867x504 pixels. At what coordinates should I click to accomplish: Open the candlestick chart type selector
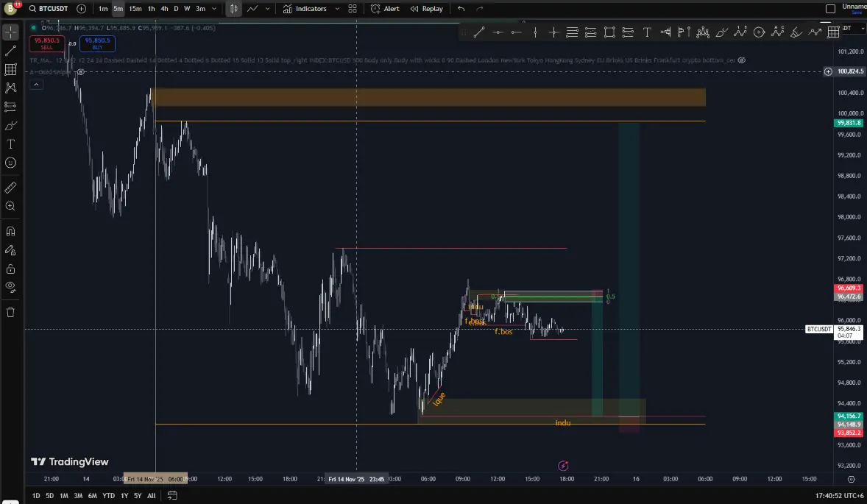click(233, 8)
